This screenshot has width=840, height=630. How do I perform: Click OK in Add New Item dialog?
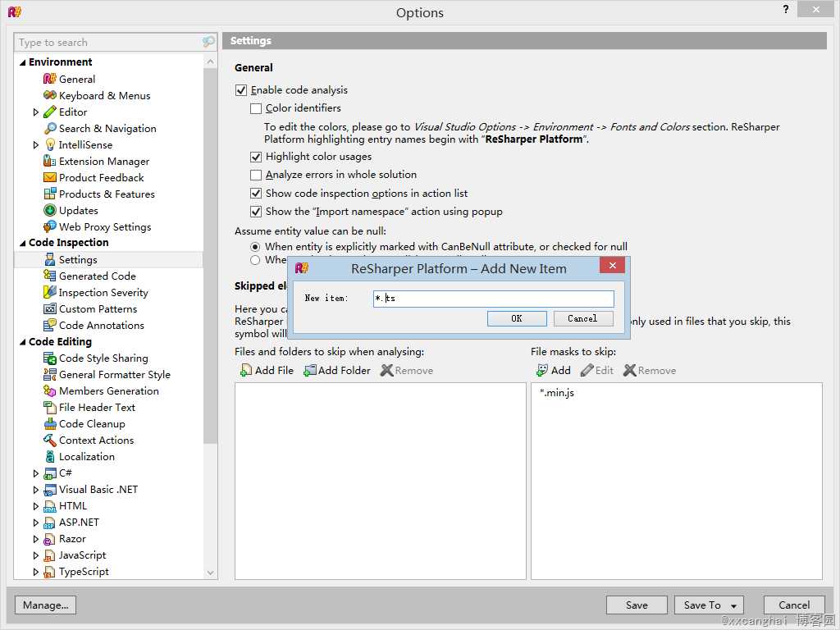pos(517,319)
